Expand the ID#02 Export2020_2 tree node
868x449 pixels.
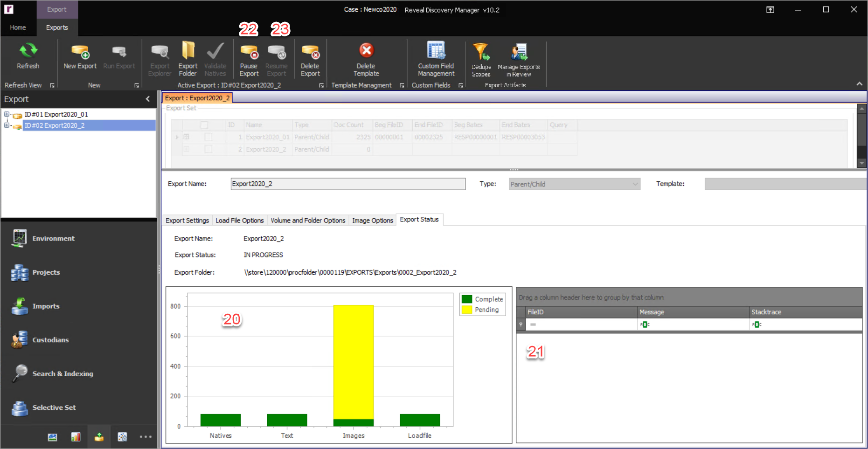click(x=7, y=125)
